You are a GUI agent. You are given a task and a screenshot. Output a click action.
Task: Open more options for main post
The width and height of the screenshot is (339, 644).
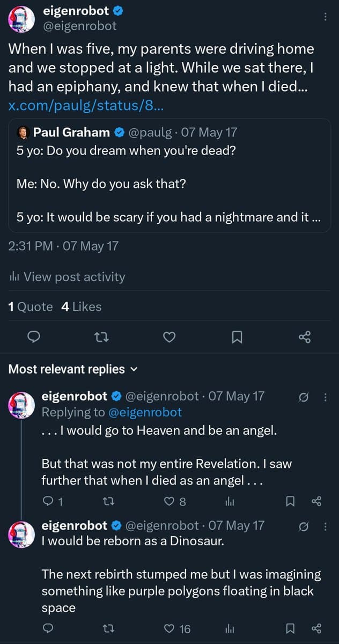tap(325, 17)
